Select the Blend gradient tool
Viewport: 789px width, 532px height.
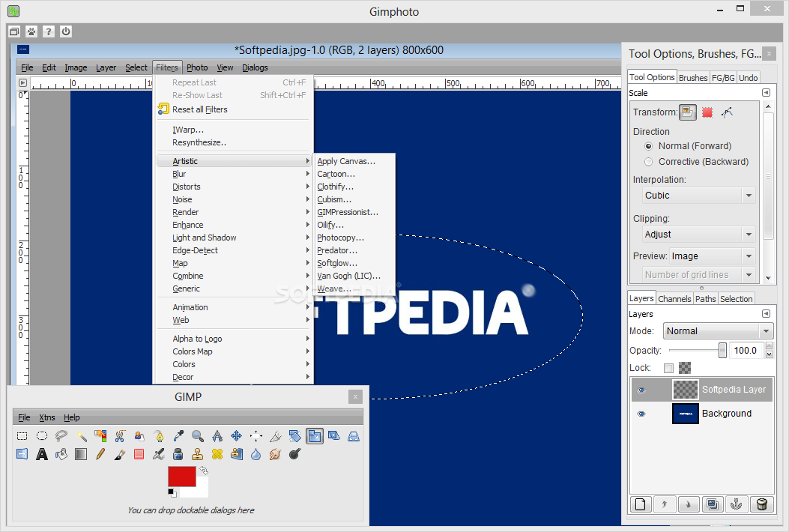point(81,455)
